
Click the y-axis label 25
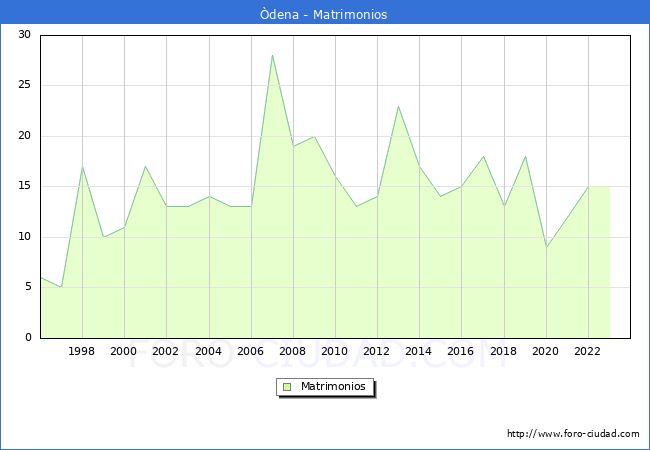pyautogui.click(x=25, y=85)
